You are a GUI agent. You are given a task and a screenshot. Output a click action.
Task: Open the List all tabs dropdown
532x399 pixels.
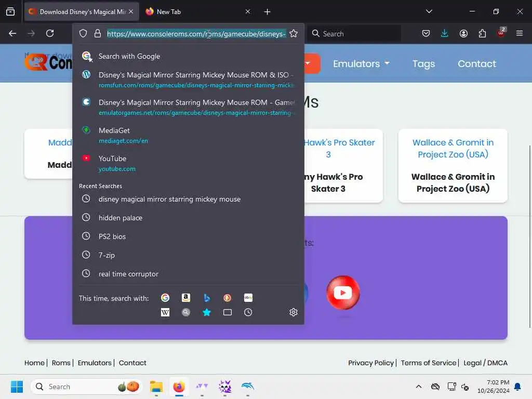pyautogui.click(x=429, y=11)
